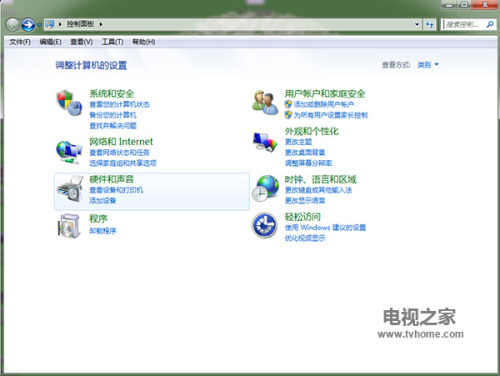The width and height of the screenshot is (500, 376).
Task: Click 为所有用户设置家长控制 link
Action: pos(330,115)
